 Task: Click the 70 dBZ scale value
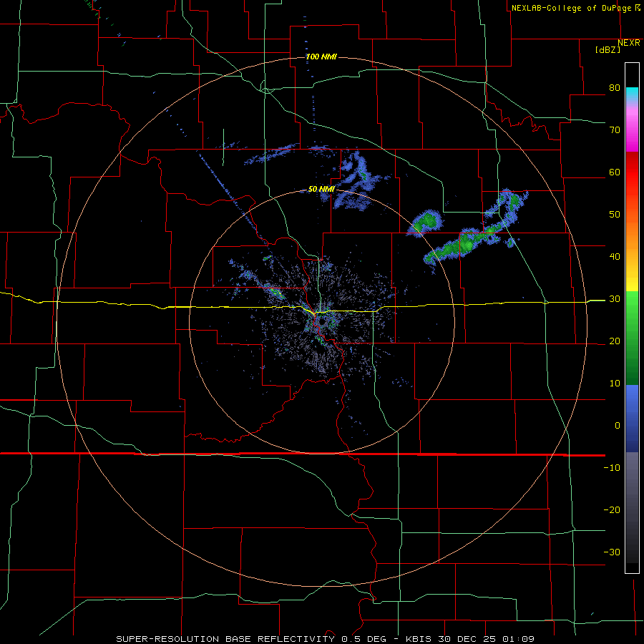[x=615, y=130]
